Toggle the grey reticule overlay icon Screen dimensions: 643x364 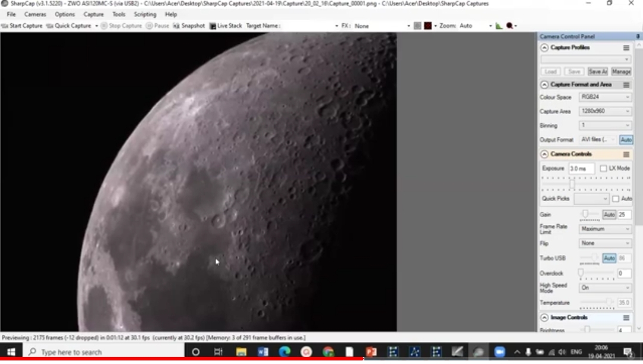coord(417,26)
